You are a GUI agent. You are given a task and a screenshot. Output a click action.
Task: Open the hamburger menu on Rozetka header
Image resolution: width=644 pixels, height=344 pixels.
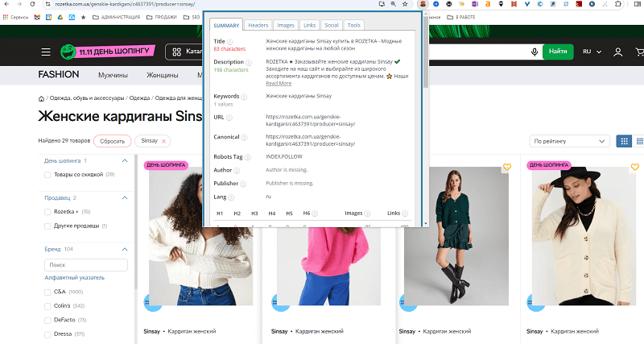click(x=46, y=52)
